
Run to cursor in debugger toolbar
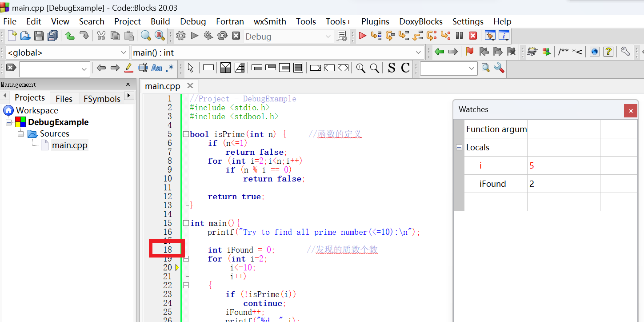point(376,36)
